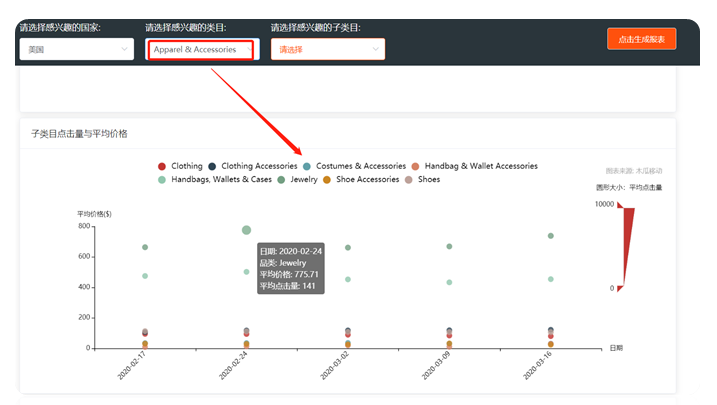This screenshot has width=717, height=405.
Task: Click Handbags, Wallets & Cases legend marker
Action: click(163, 180)
